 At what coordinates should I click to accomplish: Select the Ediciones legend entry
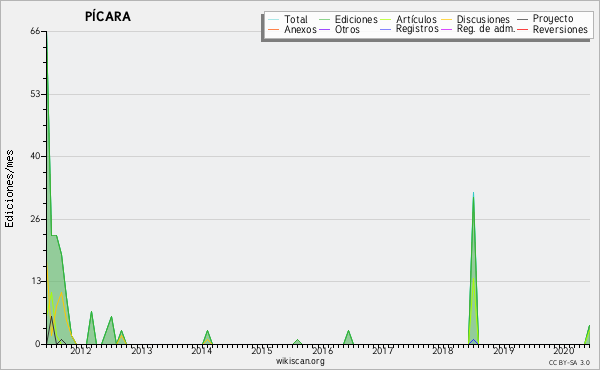356,19
